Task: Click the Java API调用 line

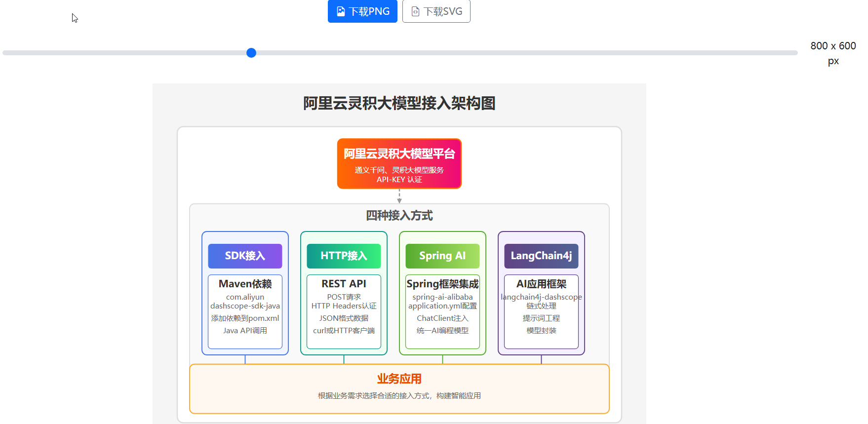Action: coord(245,331)
